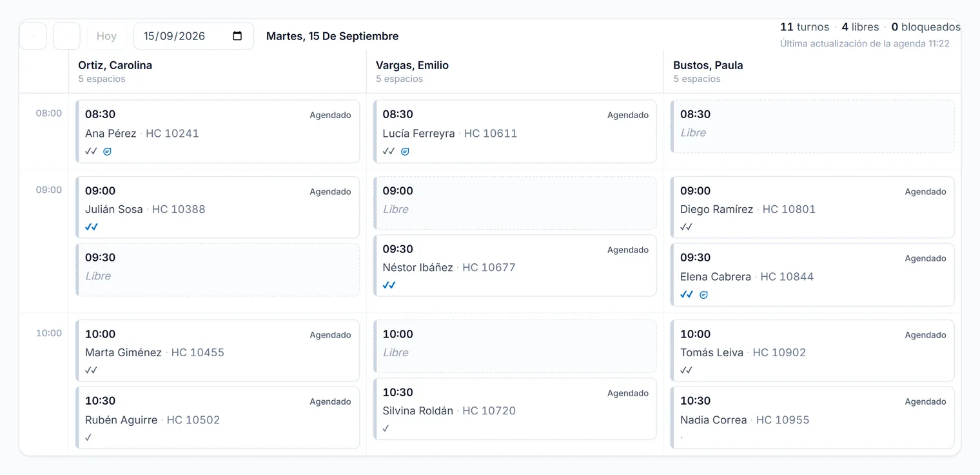This screenshot has height=475, width=980.
Task: Click the message note icon on Elena Cabrera's appointment
Action: tap(703, 295)
